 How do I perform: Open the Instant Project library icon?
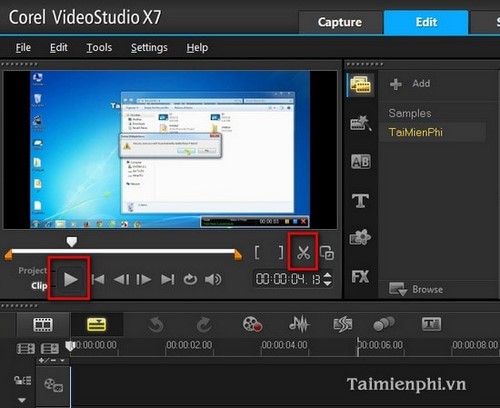(360, 123)
